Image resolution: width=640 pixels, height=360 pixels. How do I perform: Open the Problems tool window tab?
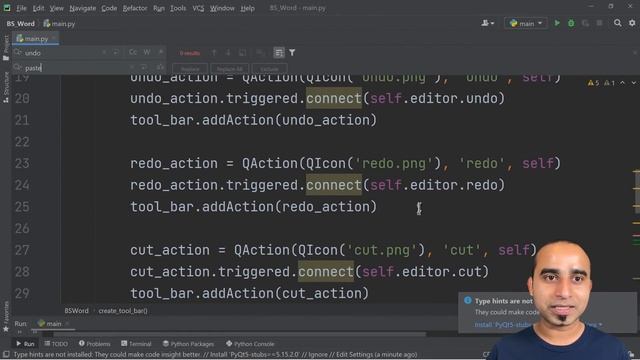coord(94,344)
